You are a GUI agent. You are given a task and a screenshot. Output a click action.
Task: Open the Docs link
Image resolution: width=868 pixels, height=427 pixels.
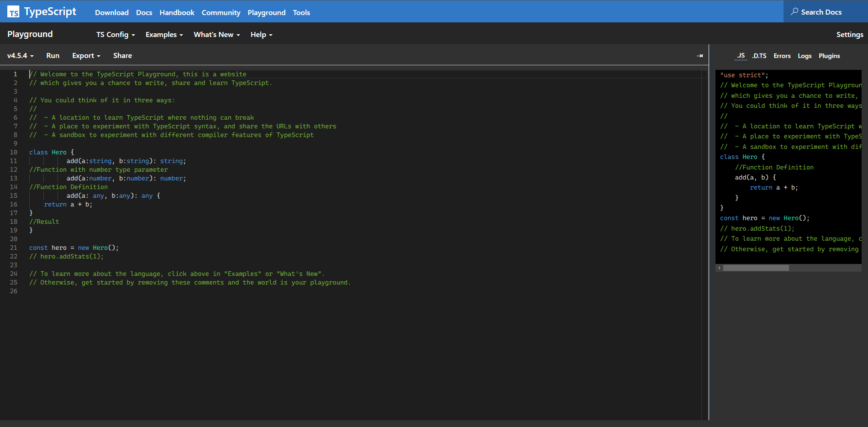pyautogui.click(x=144, y=13)
